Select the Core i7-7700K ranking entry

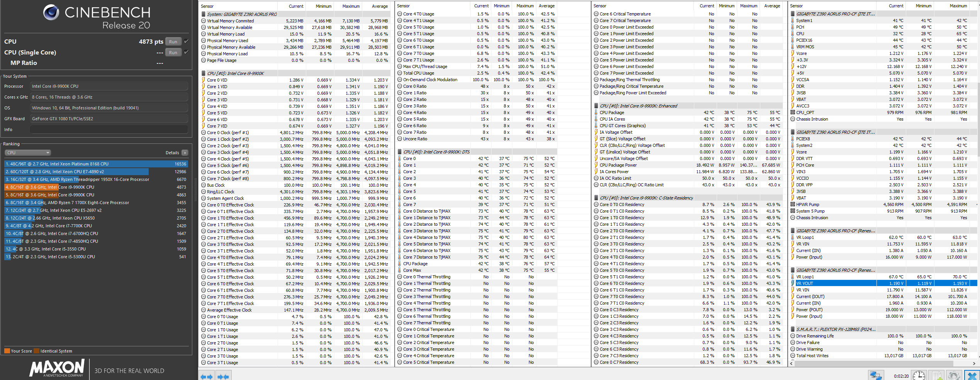96,226
